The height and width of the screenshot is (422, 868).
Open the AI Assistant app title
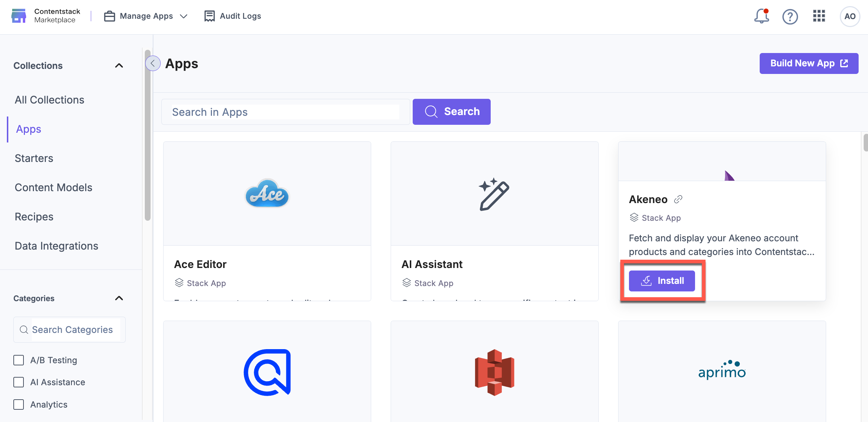click(x=432, y=264)
